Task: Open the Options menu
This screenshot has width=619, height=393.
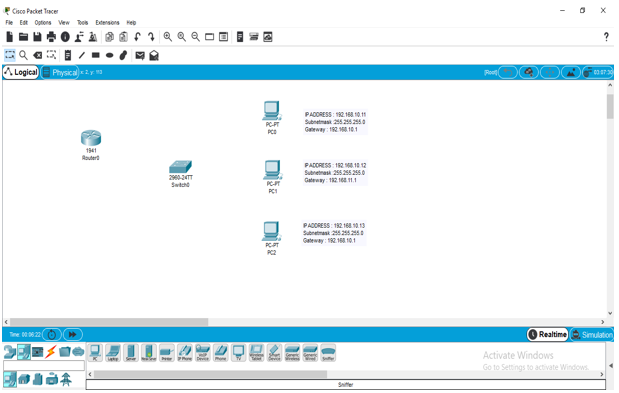Action: pos(43,22)
